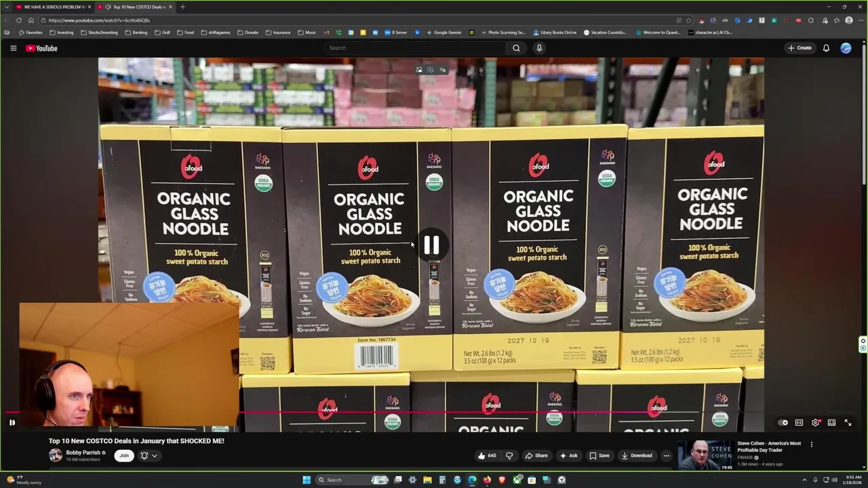Viewport: 868px width, 488px height.
Task: Enter full screen on the video
Action: pyautogui.click(x=848, y=422)
